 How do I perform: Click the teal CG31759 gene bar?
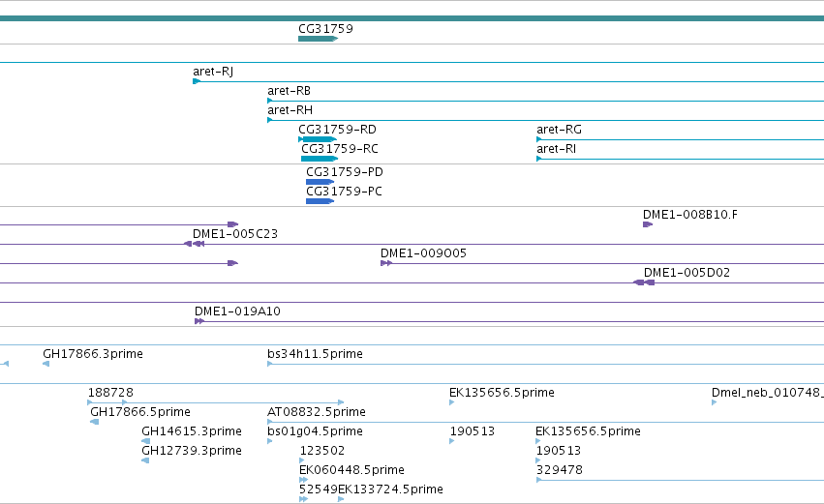[318, 39]
